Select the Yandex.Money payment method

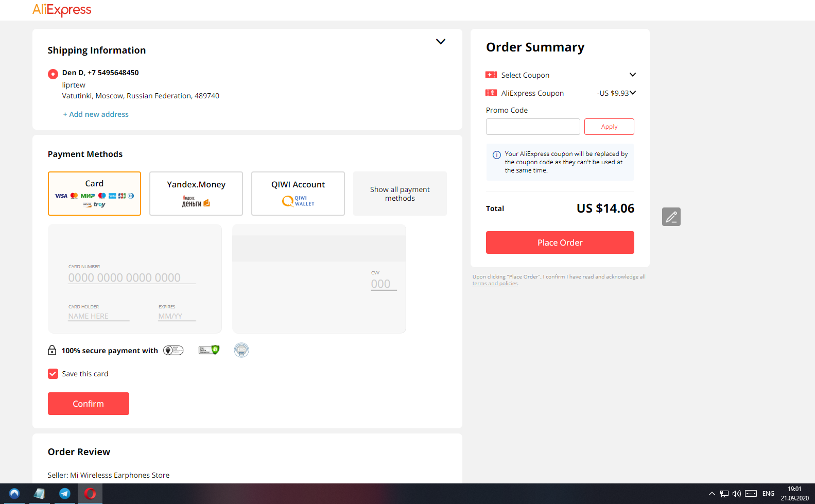click(196, 194)
